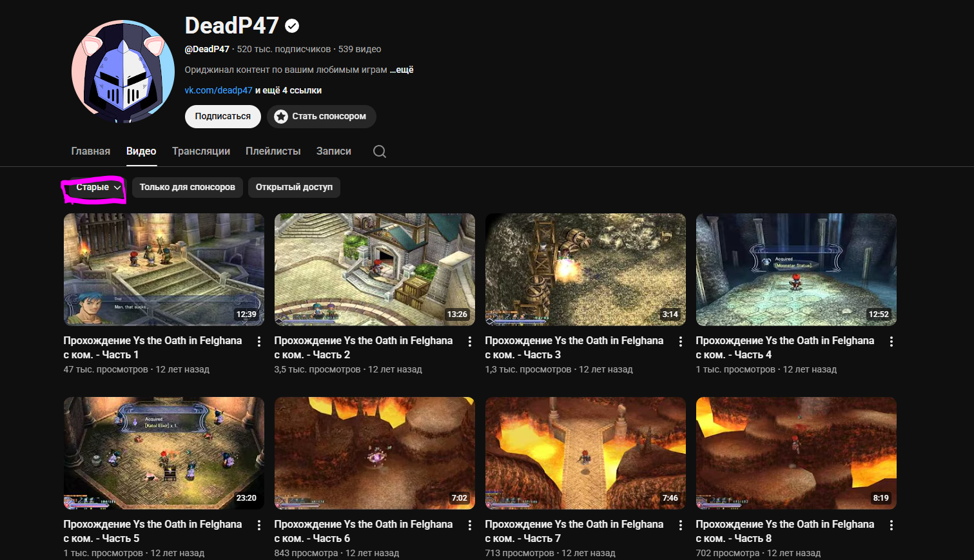Select the Видео tab
The height and width of the screenshot is (560, 974).
point(141,151)
